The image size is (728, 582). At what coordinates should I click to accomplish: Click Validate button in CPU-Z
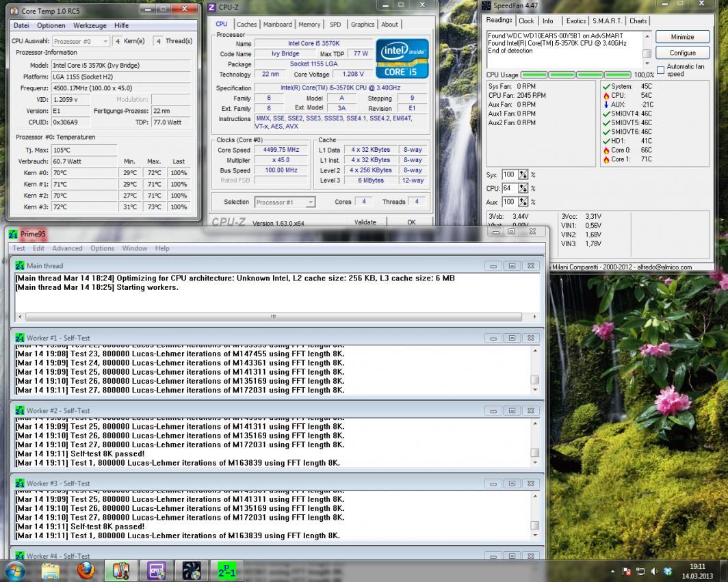(x=365, y=222)
